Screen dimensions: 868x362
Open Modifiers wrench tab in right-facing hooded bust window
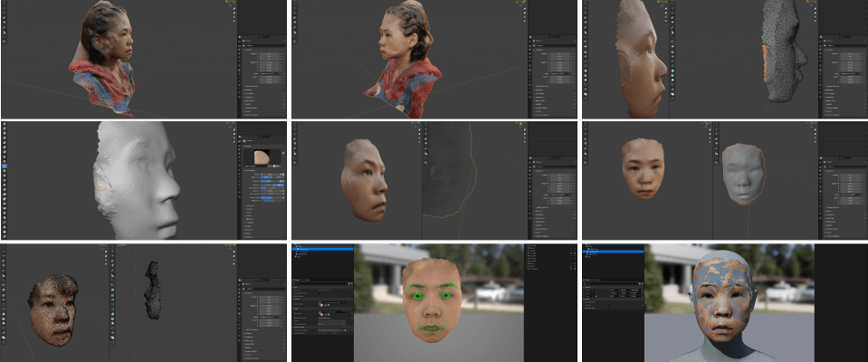pyautogui.click(x=239, y=74)
